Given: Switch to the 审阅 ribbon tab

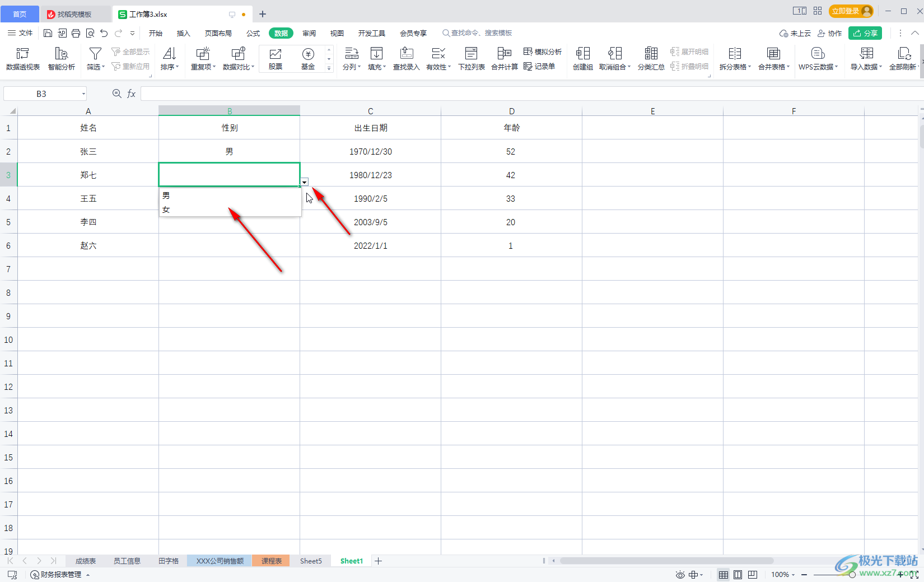Looking at the screenshot, I should pos(309,33).
